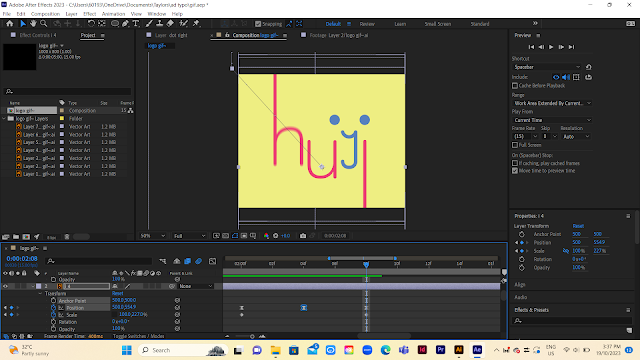Select the Horizontal Type tool
640x360 pixels.
pyautogui.click(x=136, y=24)
